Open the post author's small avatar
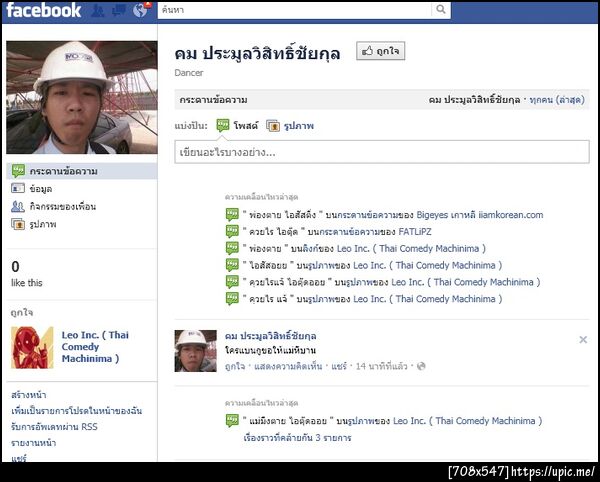The height and width of the screenshot is (482, 600). (x=196, y=351)
